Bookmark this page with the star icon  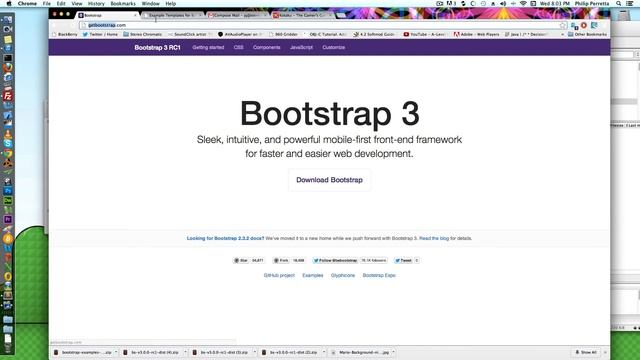(563, 25)
